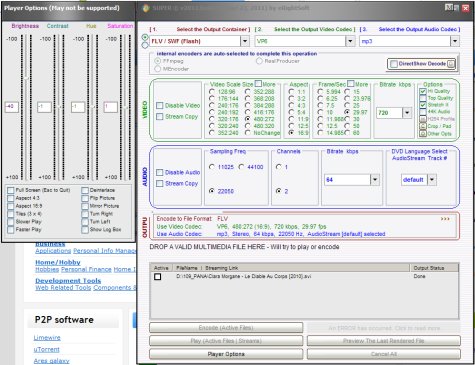Click the Contrast value input field
Viewport: 475px width, 365px height.
click(44, 107)
